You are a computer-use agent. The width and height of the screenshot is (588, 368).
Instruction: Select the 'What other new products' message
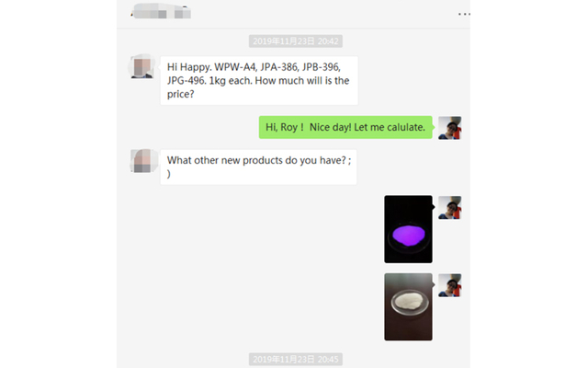click(x=258, y=167)
